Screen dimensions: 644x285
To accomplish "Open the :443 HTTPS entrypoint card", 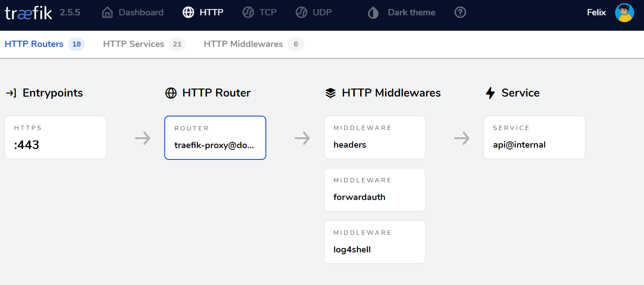I will [x=56, y=137].
